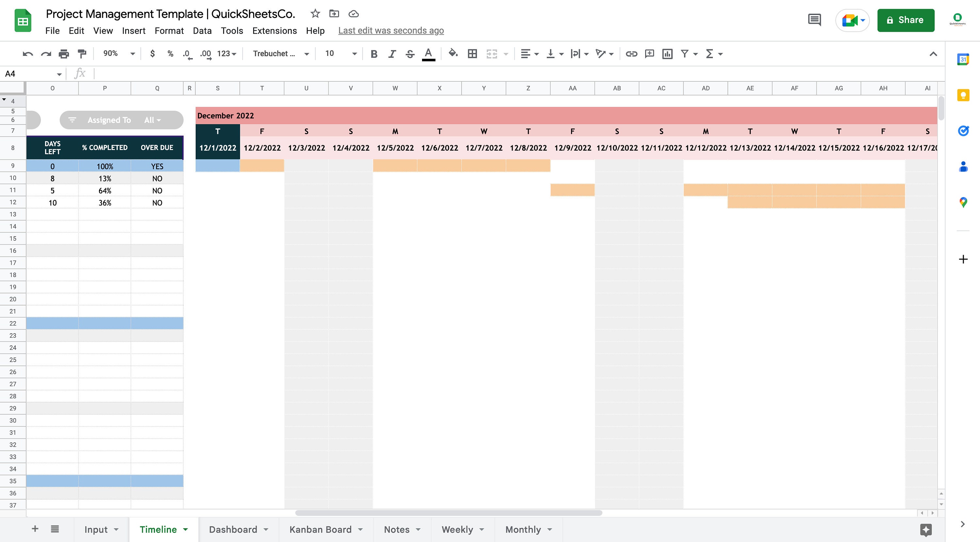This screenshot has width=980, height=542.
Task: Toggle italic formatting
Action: click(x=392, y=54)
